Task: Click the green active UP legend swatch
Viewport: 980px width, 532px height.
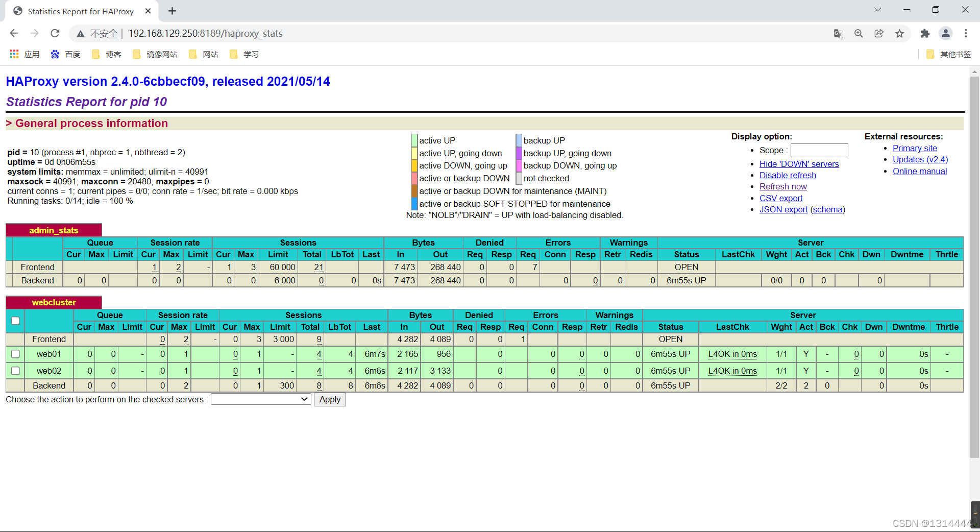Action: coord(414,140)
